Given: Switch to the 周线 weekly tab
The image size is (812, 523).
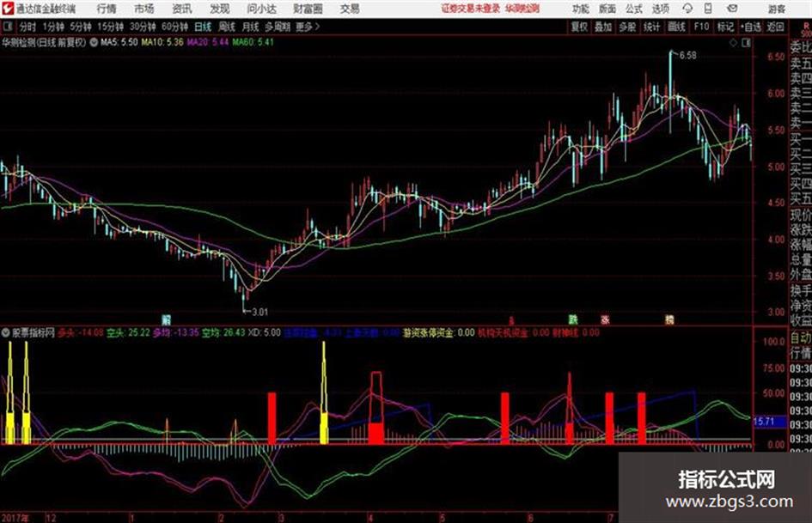Looking at the screenshot, I should (226, 27).
